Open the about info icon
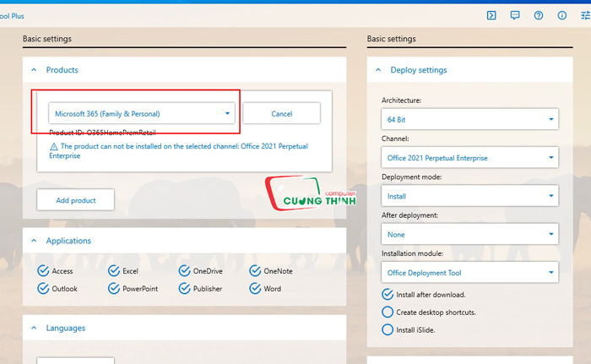 pos(561,15)
